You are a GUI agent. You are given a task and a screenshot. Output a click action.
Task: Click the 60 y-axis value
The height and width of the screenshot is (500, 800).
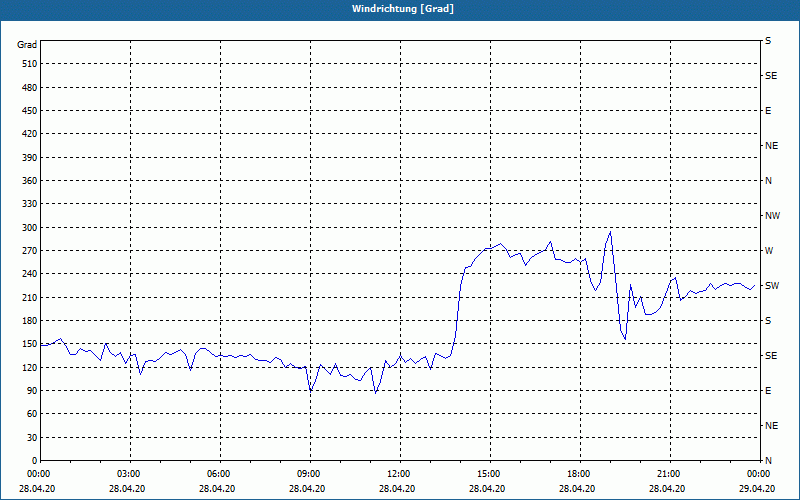pyautogui.click(x=32, y=414)
